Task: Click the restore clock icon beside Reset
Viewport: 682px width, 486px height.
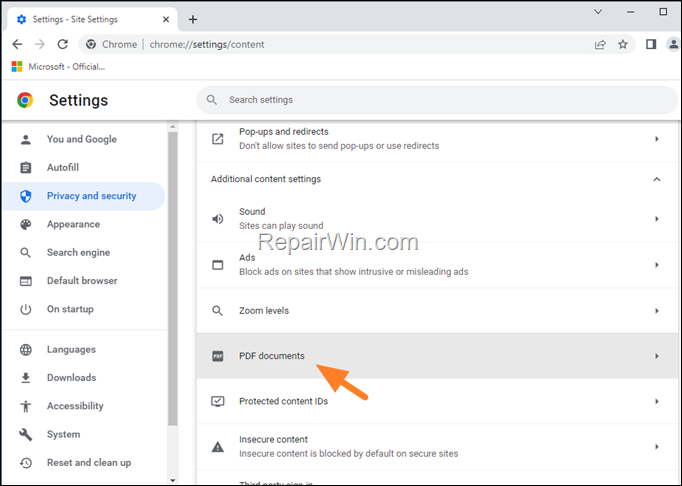Action: click(26, 463)
